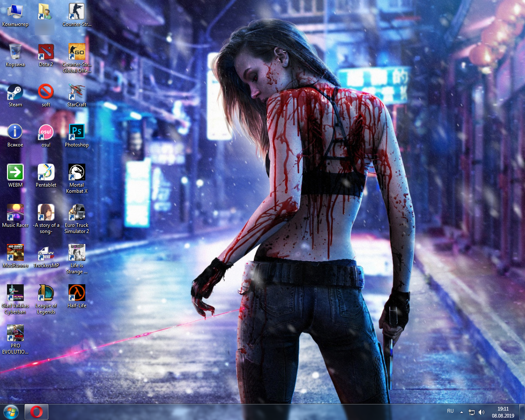525x420 pixels.
Task: Open the Opera browser from the taskbar
Action: pyautogui.click(x=37, y=412)
